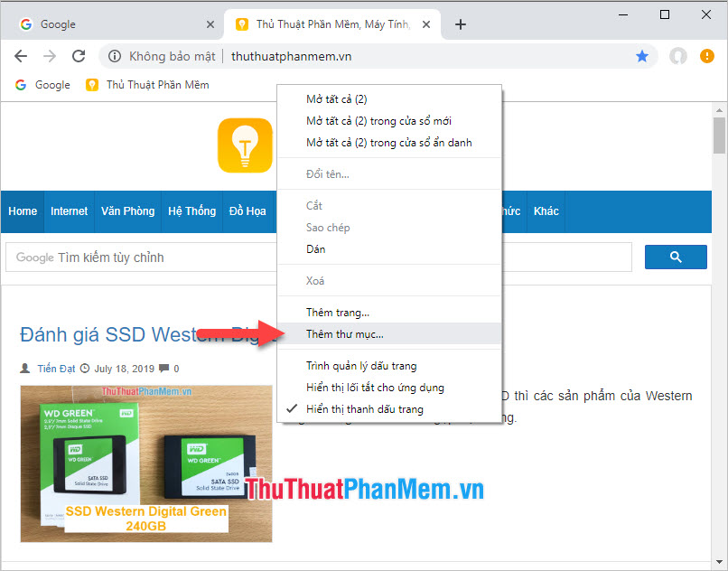The height and width of the screenshot is (571, 728).
Task: Click author link Tiến Đạt
Action: [x=56, y=369]
